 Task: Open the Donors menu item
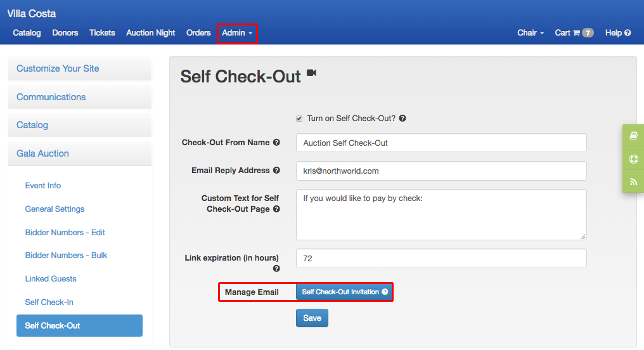(x=65, y=33)
